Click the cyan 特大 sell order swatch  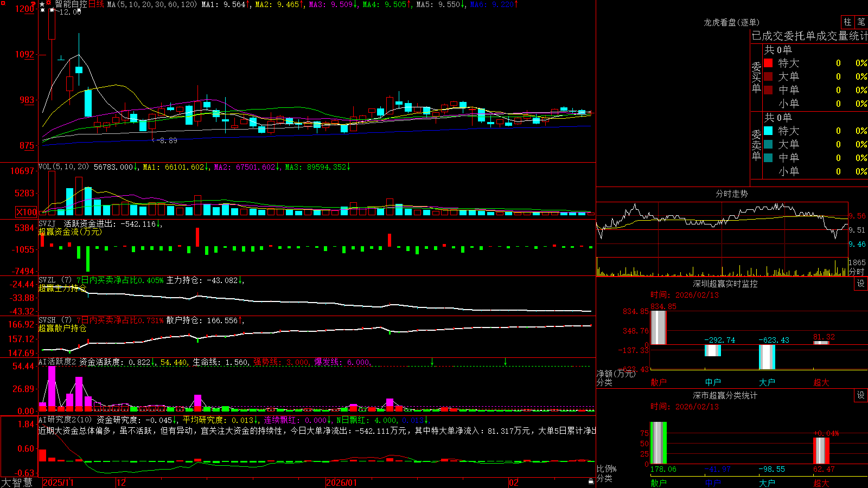[x=768, y=131]
